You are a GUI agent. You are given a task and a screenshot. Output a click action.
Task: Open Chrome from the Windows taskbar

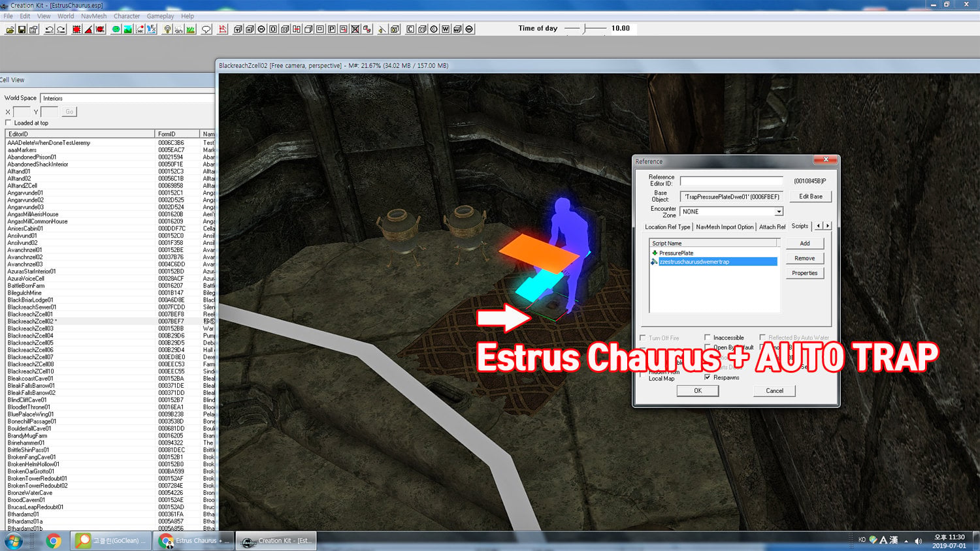(x=54, y=541)
